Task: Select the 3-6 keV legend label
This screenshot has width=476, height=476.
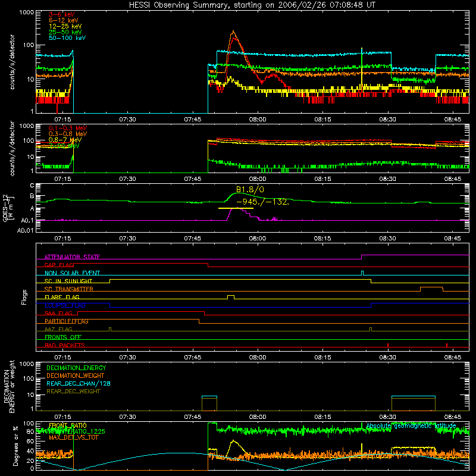Action: 61,14
